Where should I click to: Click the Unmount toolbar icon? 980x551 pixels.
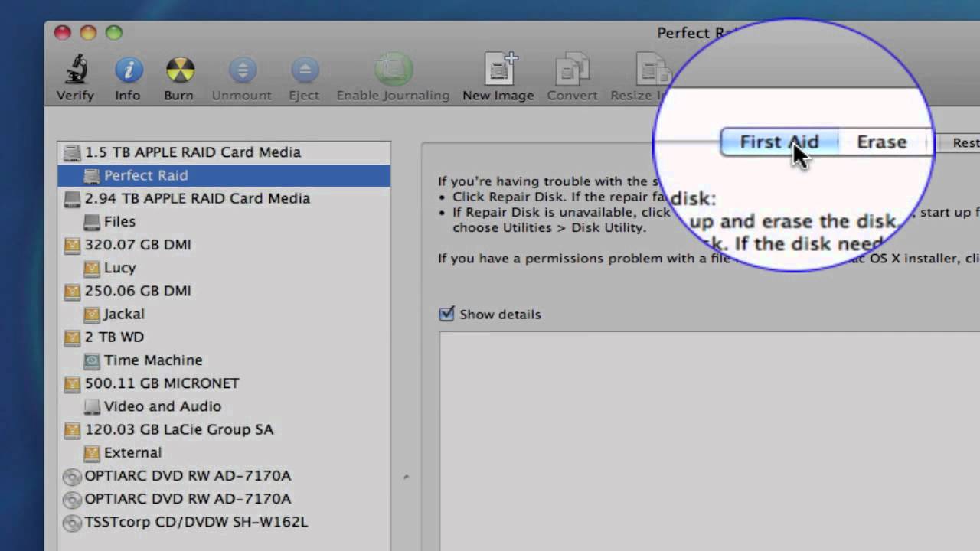(242, 70)
